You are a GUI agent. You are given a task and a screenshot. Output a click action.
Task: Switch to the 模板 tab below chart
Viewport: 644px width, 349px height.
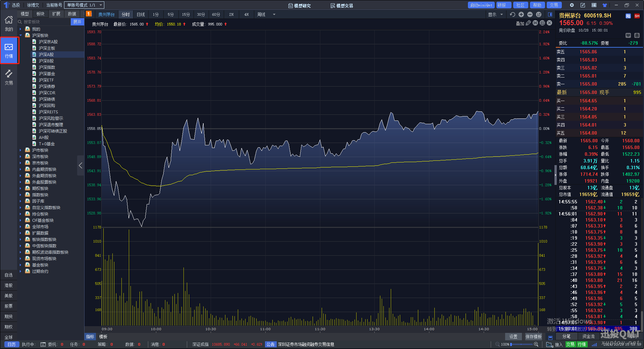click(103, 337)
